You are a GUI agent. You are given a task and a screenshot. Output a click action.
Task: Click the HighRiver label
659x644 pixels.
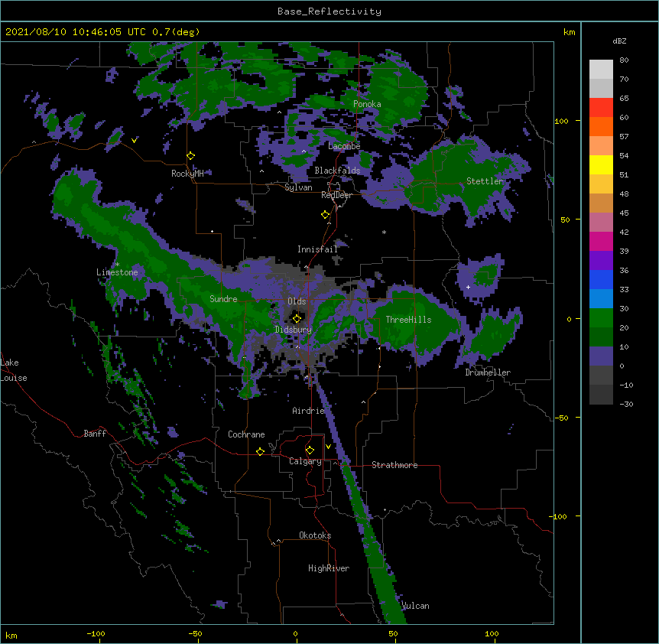329,568
